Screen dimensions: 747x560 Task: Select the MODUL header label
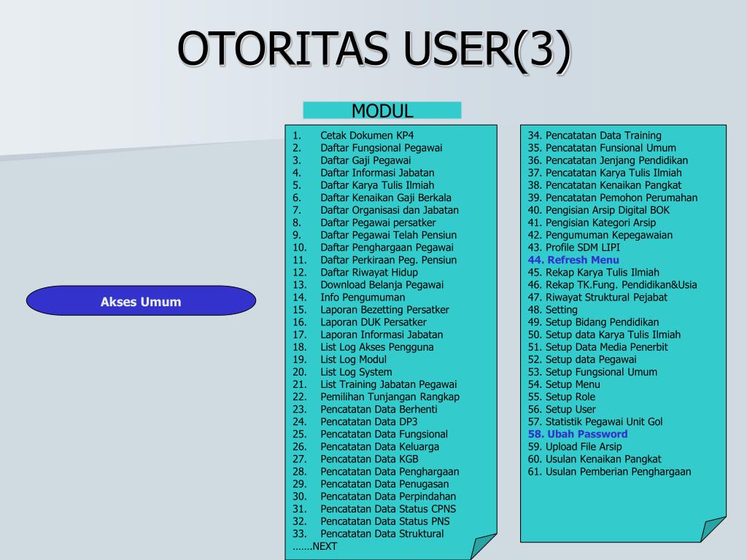382,111
